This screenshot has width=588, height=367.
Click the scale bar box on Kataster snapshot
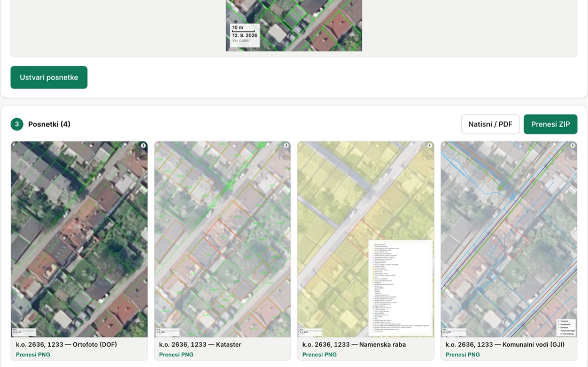(167, 332)
